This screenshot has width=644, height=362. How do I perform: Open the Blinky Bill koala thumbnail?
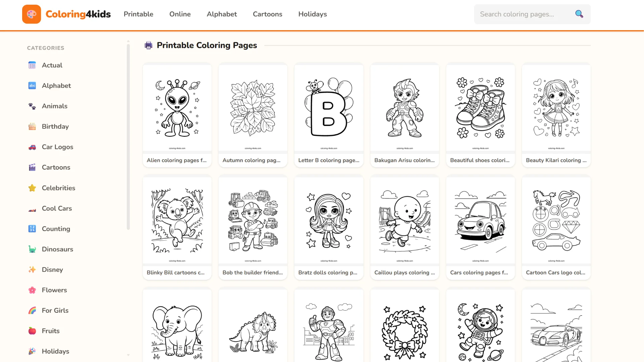click(177, 221)
